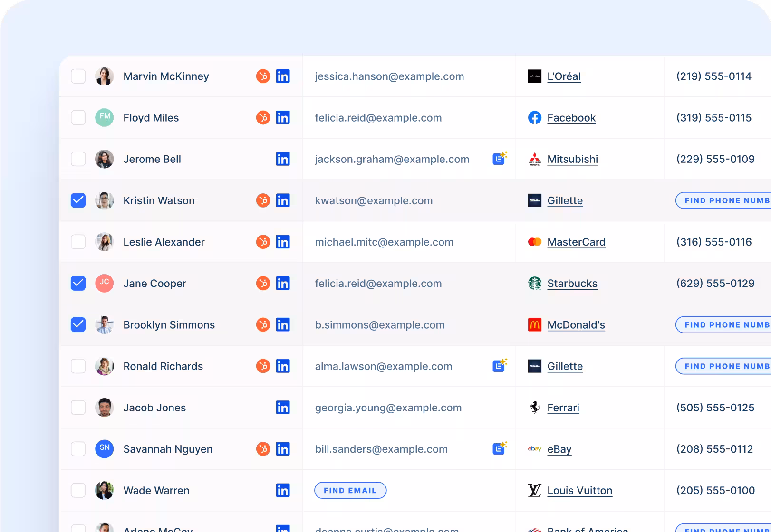Click HubSpot icon for Savannah Nguyen
The width and height of the screenshot is (771, 532).
click(263, 449)
